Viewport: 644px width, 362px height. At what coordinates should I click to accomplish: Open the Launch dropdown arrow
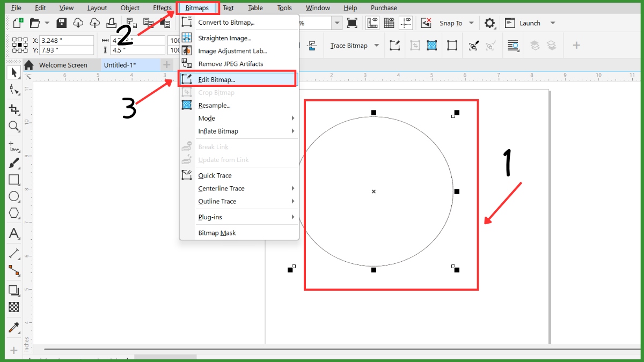point(553,23)
